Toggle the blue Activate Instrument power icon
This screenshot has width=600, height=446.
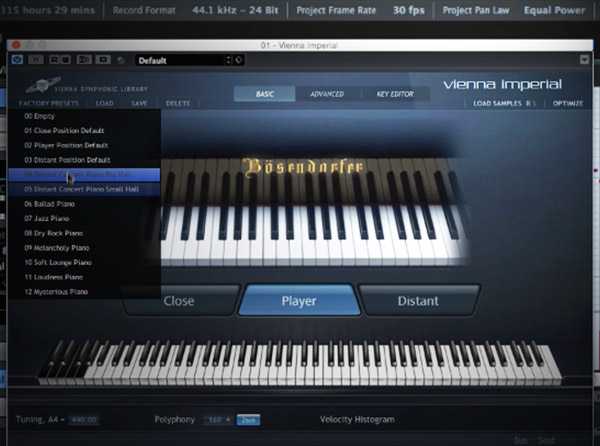17,60
